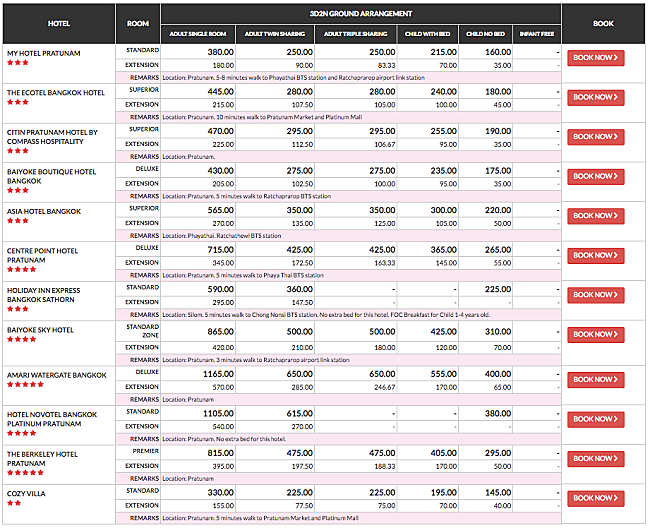The height and width of the screenshot is (528, 650).
Task: Click the 1105.00 single room price for Novotel Bangkok
Action: click(x=218, y=414)
